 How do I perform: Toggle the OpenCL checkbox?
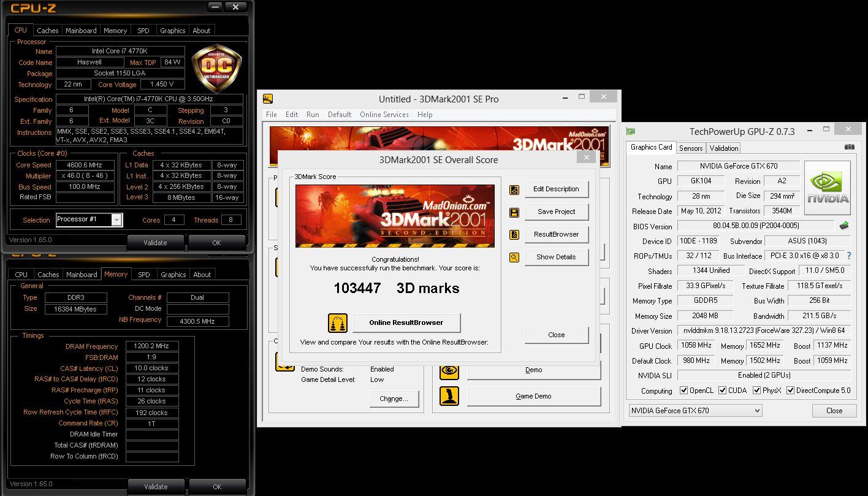683,391
